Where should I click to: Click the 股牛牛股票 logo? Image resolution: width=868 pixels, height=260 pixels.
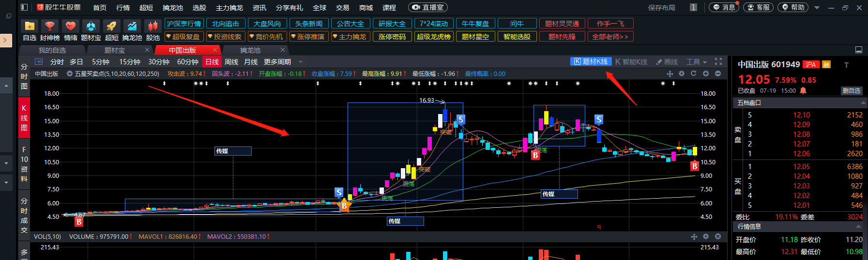click(x=59, y=7)
